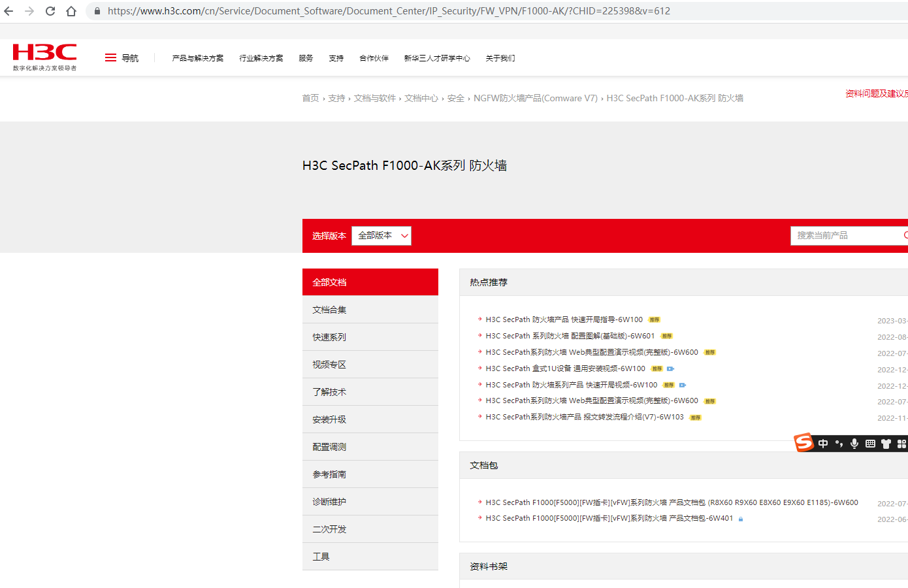Viewport: 908px width, 588px height.
Task: Click the browser forward arrow
Action: [29, 11]
